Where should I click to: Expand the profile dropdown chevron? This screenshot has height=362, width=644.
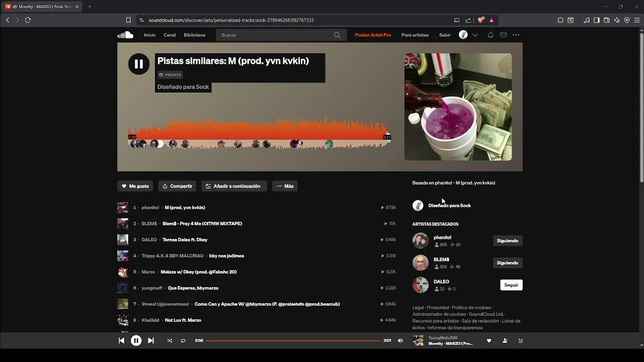tap(475, 35)
